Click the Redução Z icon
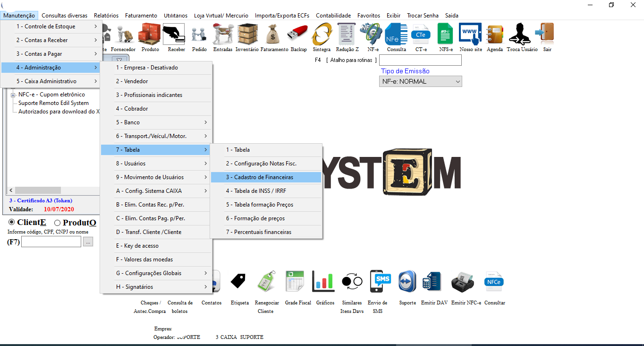The width and height of the screenshot is (644, 346). pos(347,35)
